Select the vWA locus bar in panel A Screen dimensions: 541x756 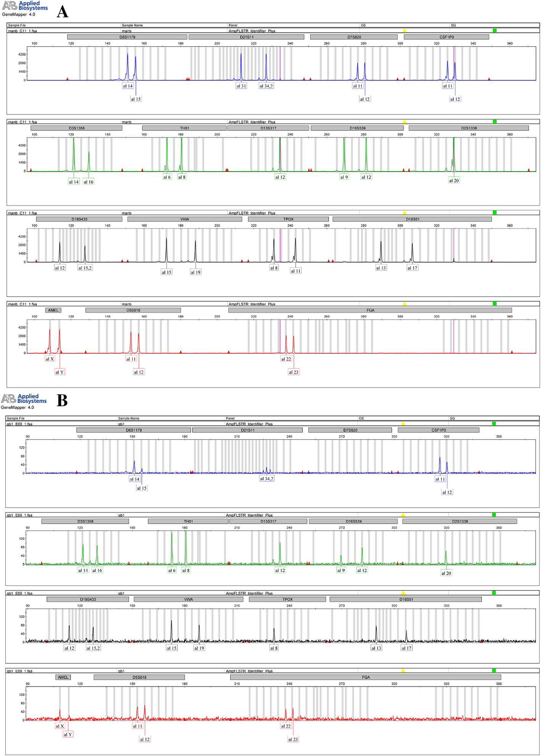coord(185,219)
